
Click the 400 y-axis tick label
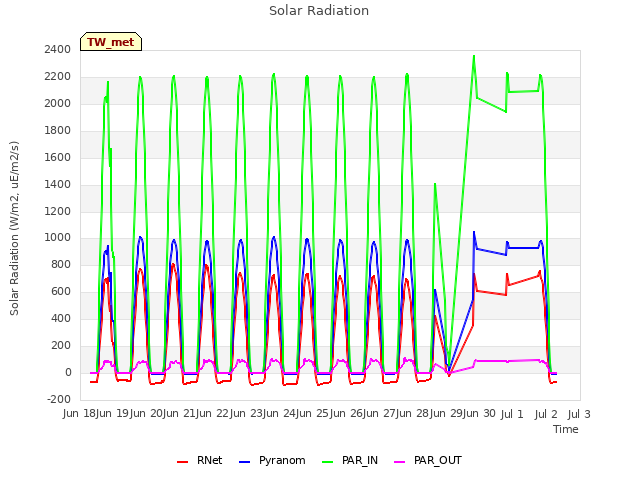[61, 318]
